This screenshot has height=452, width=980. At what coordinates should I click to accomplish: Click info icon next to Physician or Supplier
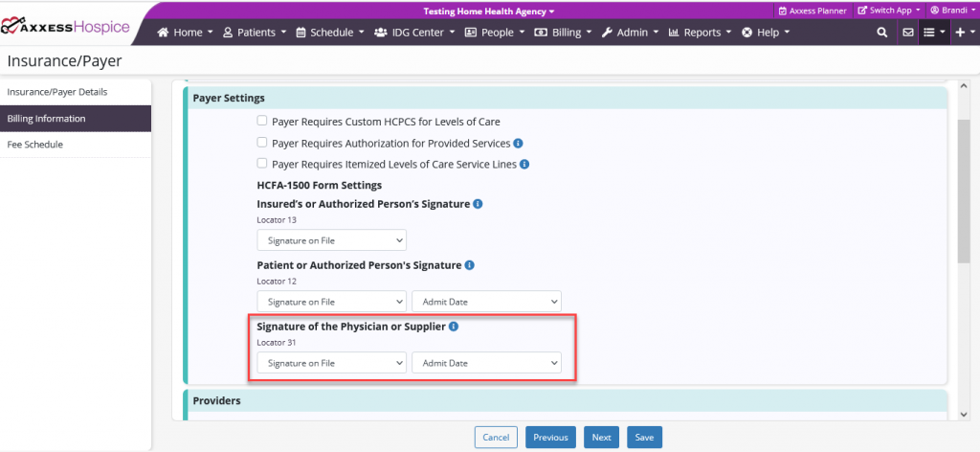click(454, 326)
